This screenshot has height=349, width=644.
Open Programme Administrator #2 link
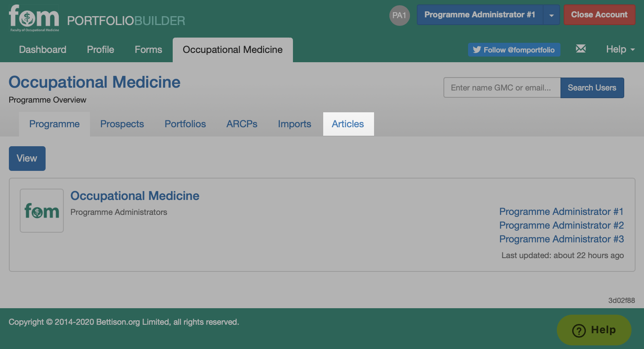click(562, 225)
